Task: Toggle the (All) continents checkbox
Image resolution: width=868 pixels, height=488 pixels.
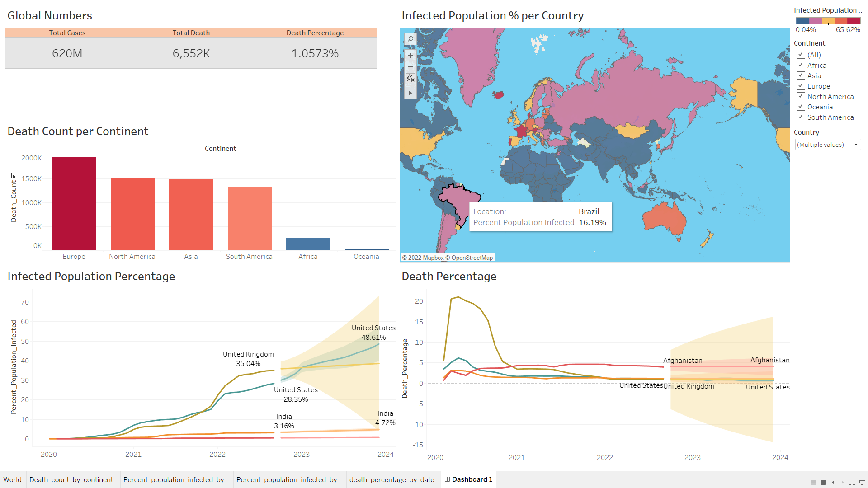Action: tap(801, 55)
